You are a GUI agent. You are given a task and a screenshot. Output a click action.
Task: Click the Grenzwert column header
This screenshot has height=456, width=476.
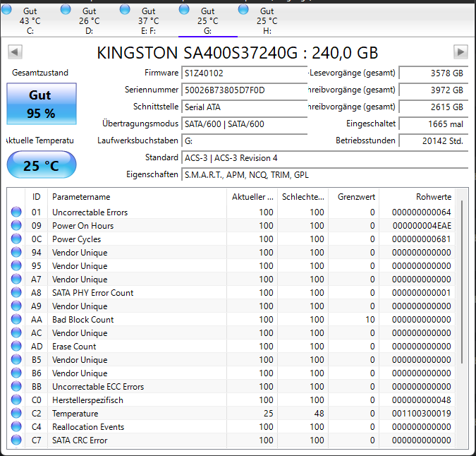[353, 197]
